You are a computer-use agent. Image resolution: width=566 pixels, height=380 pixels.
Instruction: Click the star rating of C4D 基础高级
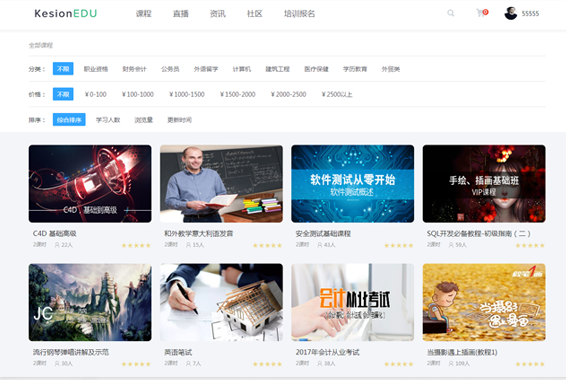click(136, 245)
